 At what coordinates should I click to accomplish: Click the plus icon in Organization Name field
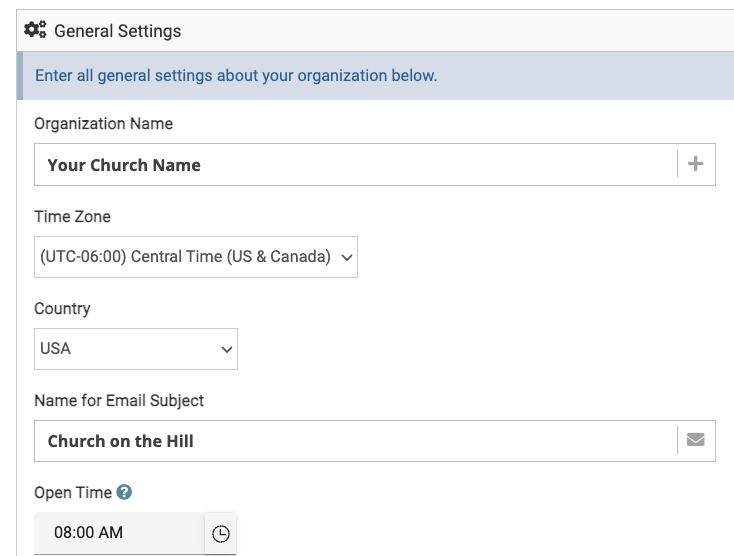click(x=696, y=164)
